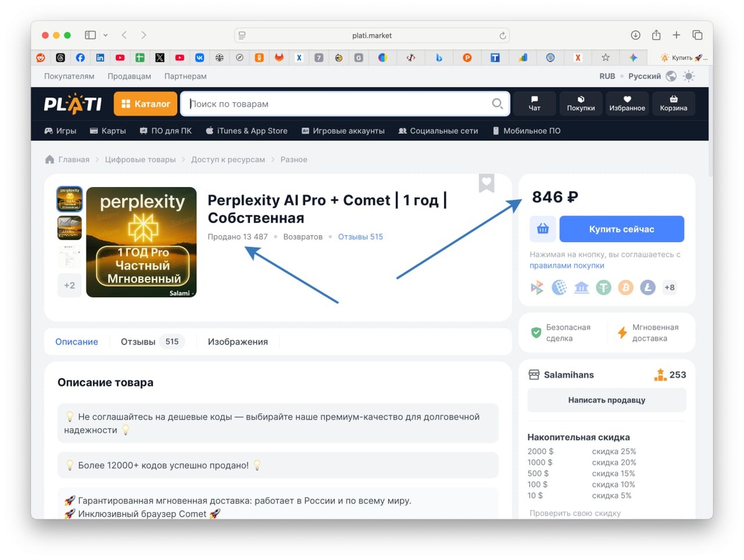Image resolution: width=744 pixels, height=560 pixels.
Task: Open the Threads pinned tab
Action: [60, 58]
